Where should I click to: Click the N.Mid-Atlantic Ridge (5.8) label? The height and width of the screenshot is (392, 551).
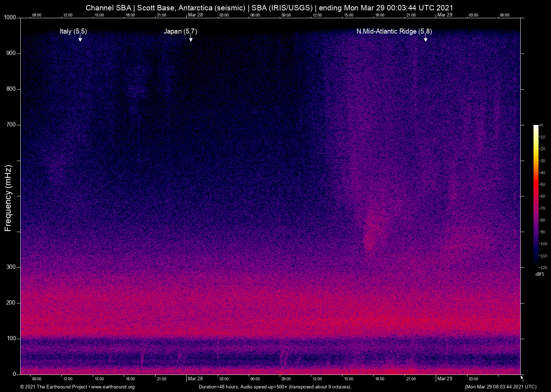[x=394, y=31]
